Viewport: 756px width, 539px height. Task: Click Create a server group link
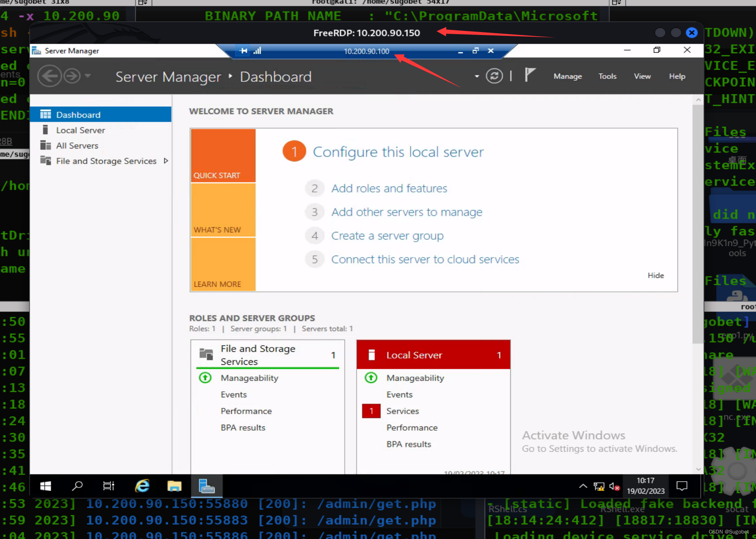tap(387, 236)
